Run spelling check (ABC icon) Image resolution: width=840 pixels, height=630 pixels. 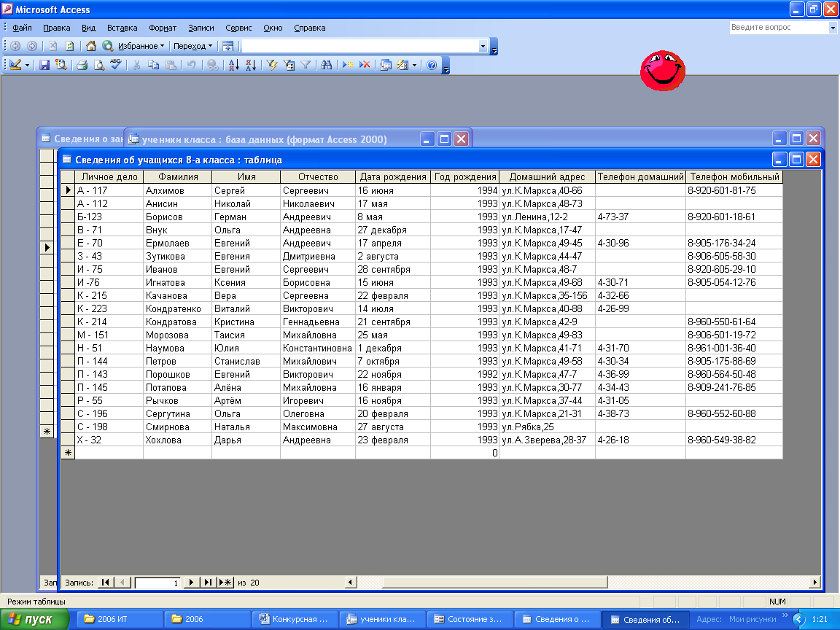pos(116,65)
